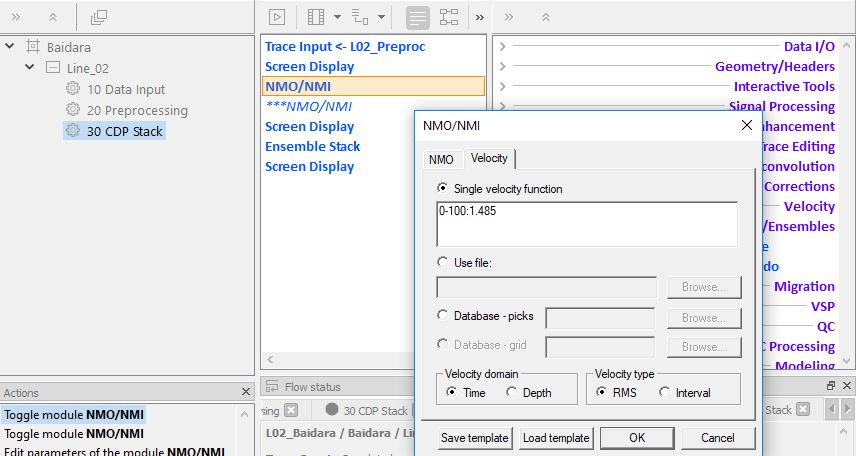This screenshot has height=456, width=857.
Task: Click the Line_02 line icon
Action: tap(53, 68)
